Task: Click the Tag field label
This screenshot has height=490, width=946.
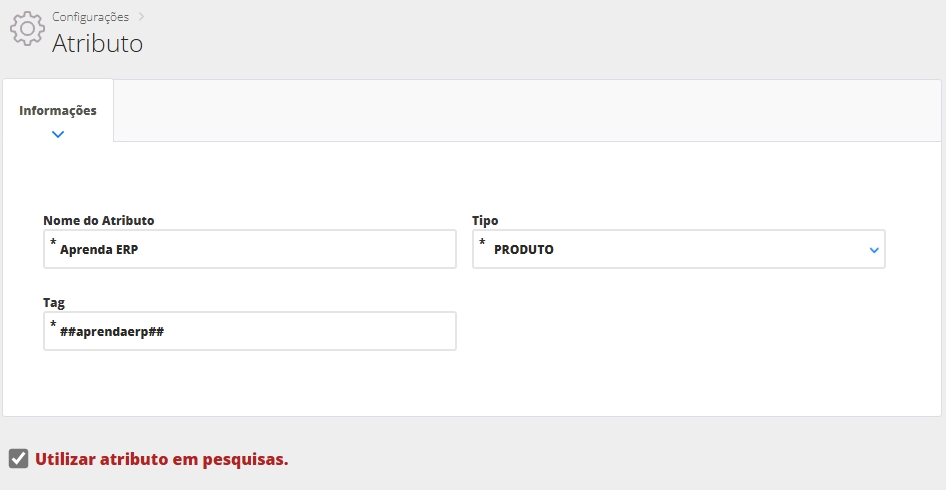Action: [x=54, y=302]
